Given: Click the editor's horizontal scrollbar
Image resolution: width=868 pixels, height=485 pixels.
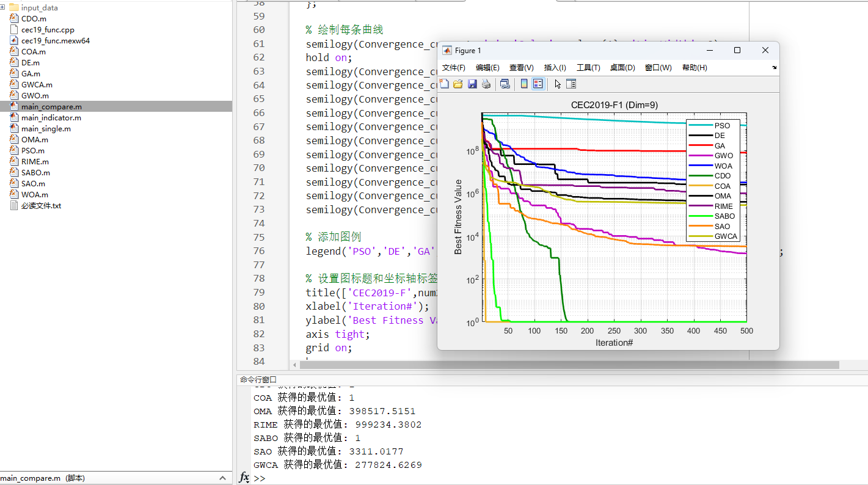Looking at the screenshot, I should (x=550, y=365).
